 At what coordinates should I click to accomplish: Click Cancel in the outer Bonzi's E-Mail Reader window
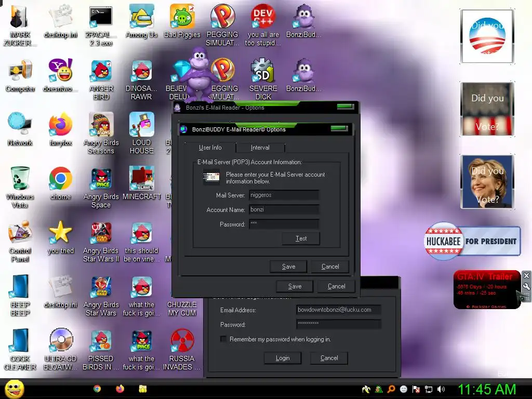(x=336, y=286)
